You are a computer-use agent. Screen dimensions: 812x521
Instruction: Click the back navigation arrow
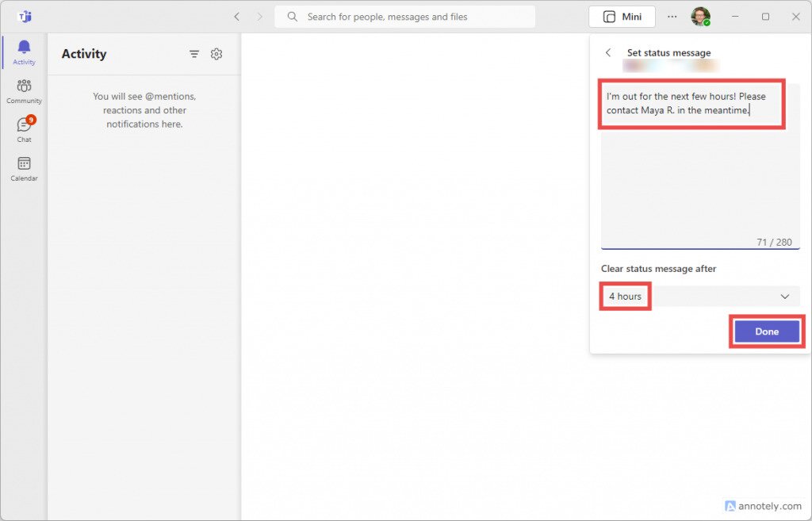236,16
